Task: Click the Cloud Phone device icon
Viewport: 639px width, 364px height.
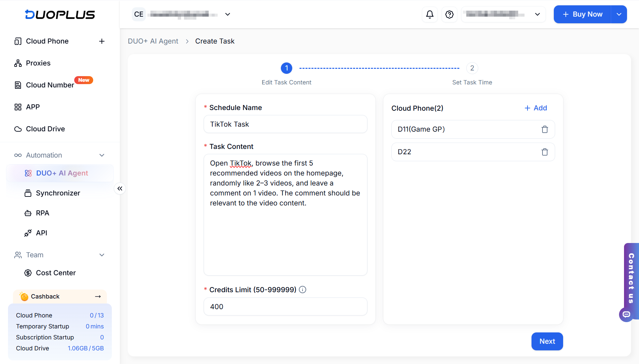Action: [x=18, y=41]
